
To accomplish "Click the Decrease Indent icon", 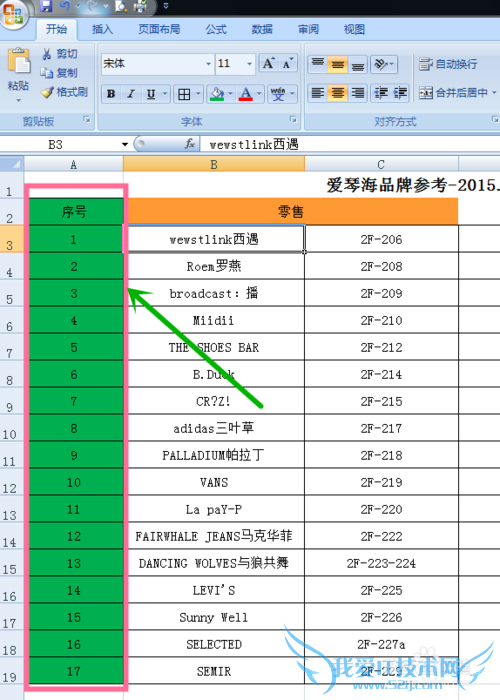I will tap(381, 93).
